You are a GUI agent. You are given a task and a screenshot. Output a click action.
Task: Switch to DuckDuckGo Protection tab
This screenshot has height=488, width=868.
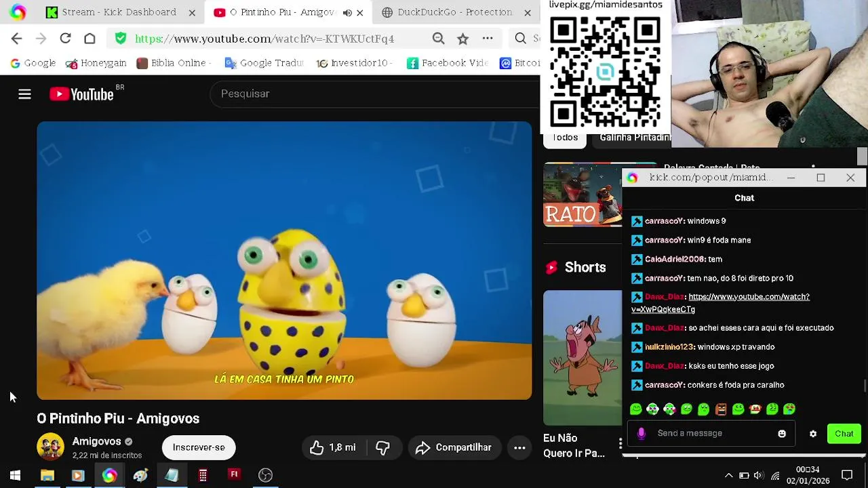(454, 12)
